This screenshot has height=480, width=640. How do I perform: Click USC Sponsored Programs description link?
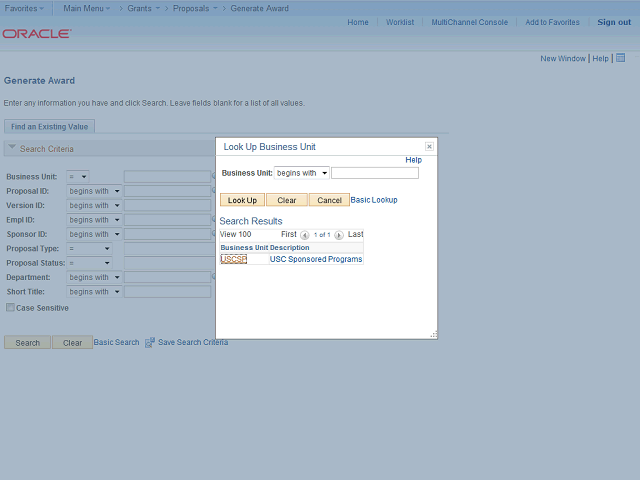[x=316, y=259]
